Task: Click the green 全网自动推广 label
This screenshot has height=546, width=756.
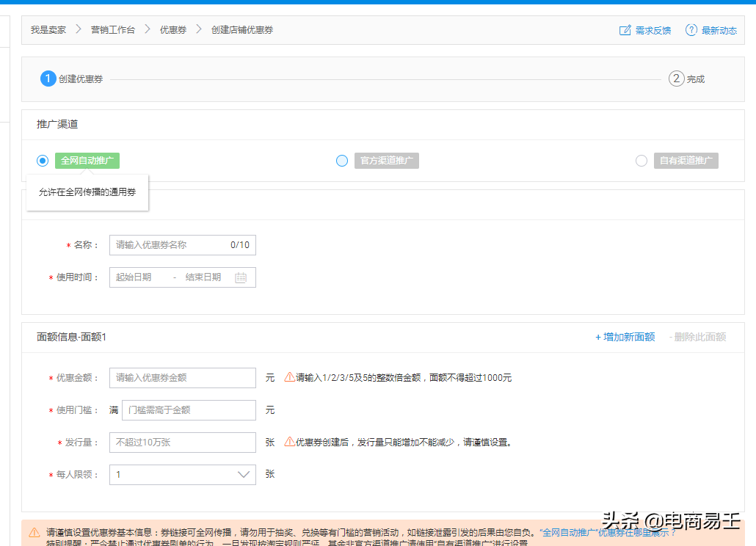Action: coord(87,161)
